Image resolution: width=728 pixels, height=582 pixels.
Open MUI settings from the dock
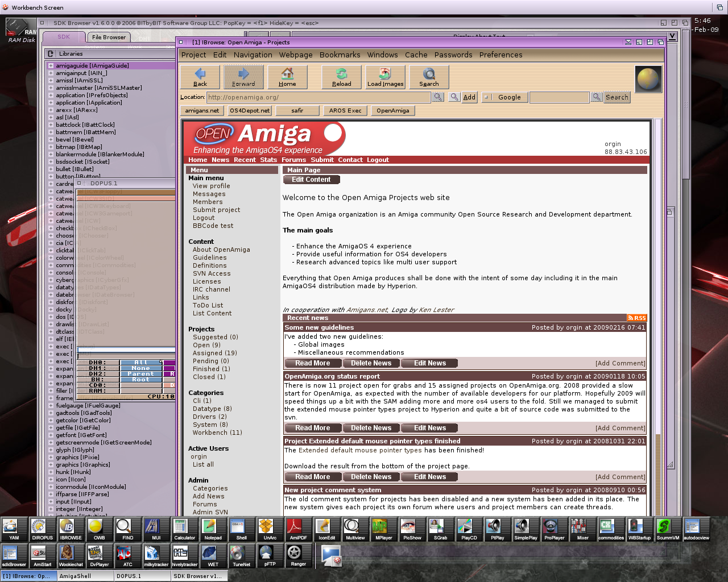156,530
